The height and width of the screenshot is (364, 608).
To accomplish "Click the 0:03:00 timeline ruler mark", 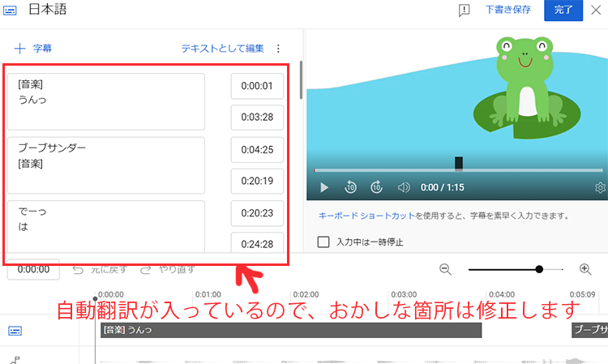I will click(x=404, y=294).
